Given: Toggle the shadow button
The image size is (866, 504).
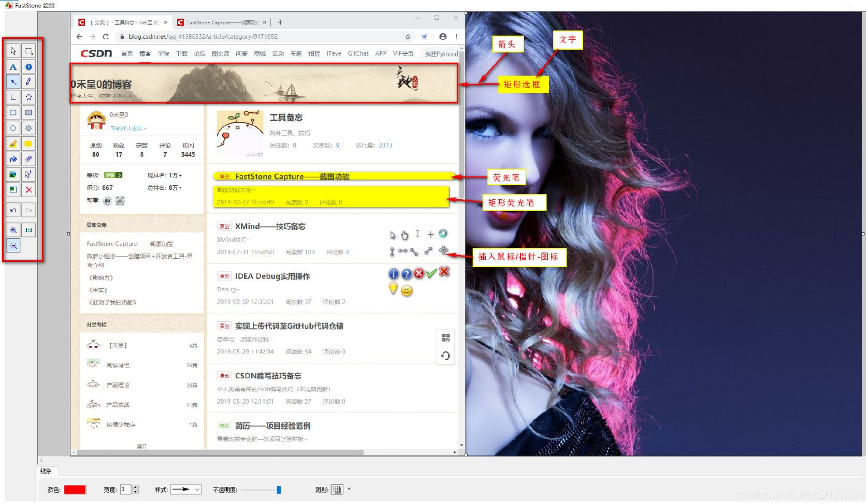Looking at the screenshot, I should pyautogui.click(x=337, y=490).
